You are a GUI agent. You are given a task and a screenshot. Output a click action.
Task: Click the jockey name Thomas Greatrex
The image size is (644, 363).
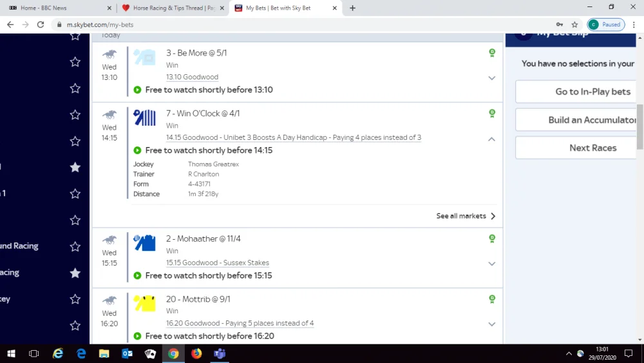213,164
